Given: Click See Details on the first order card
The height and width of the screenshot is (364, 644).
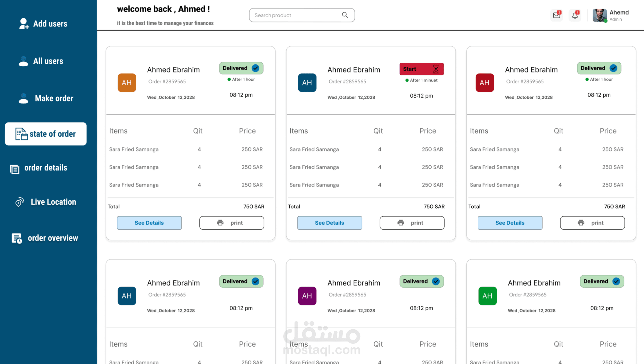Looking at the screenshot, I should pos(149,222).
